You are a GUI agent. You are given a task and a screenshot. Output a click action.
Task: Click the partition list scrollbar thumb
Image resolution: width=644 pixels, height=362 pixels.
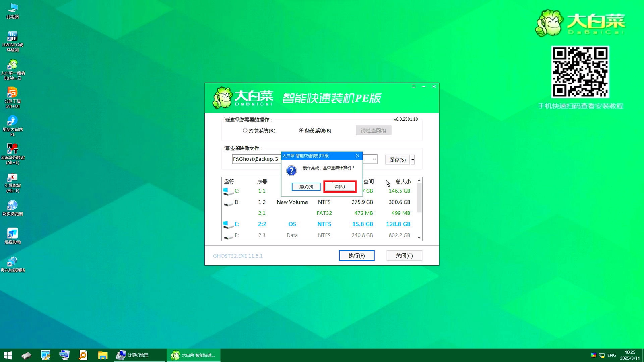419,198
